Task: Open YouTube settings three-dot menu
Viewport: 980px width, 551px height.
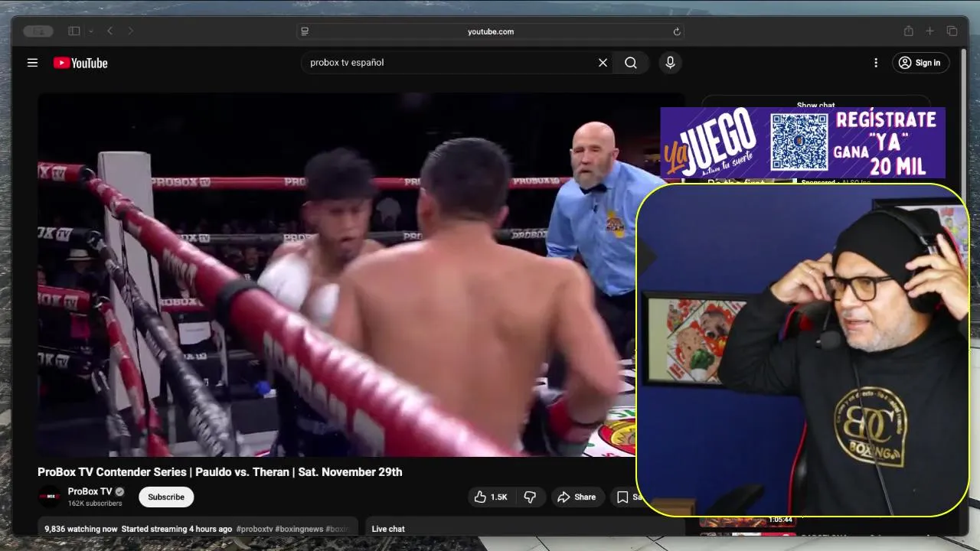Action: pyautogui.click(x=876, y=63)
